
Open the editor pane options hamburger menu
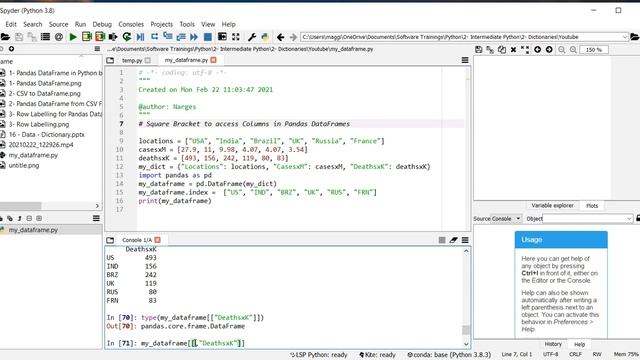click(465, 60)
